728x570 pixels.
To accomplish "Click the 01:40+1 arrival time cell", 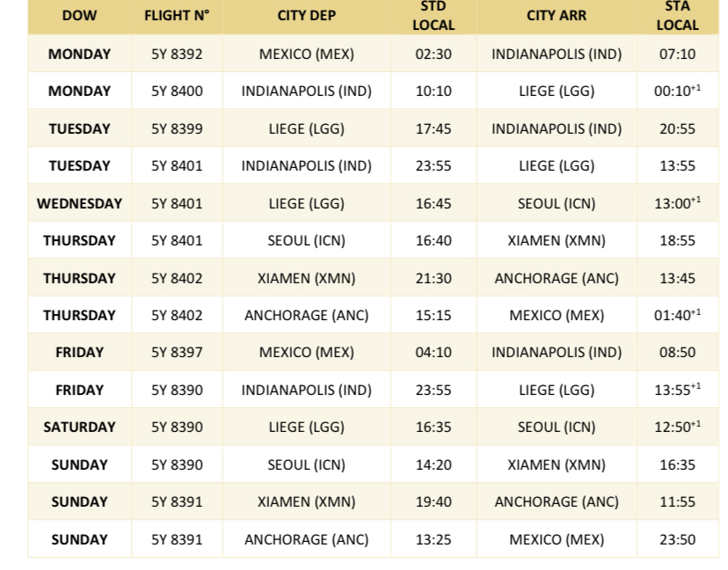I will 677,315.
